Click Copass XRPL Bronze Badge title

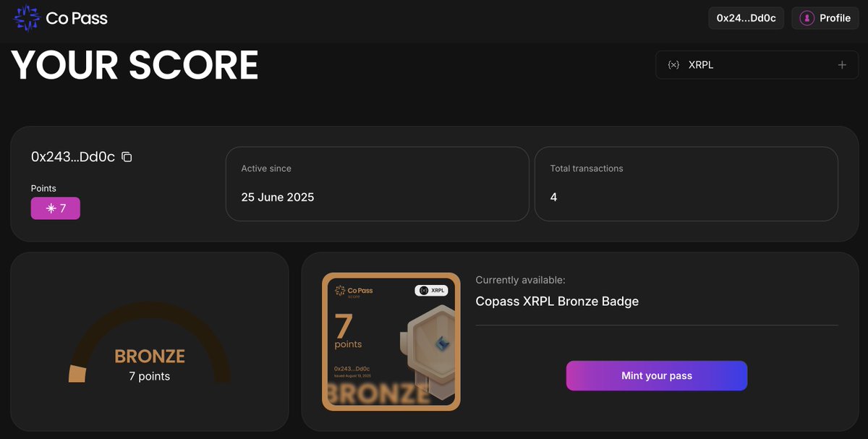pos(557,302)
